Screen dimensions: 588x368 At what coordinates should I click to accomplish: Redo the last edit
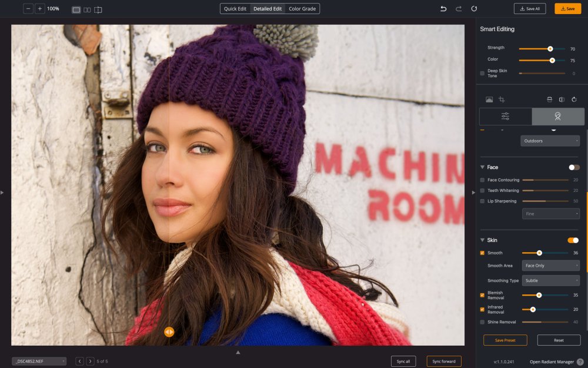pos(459,9)
